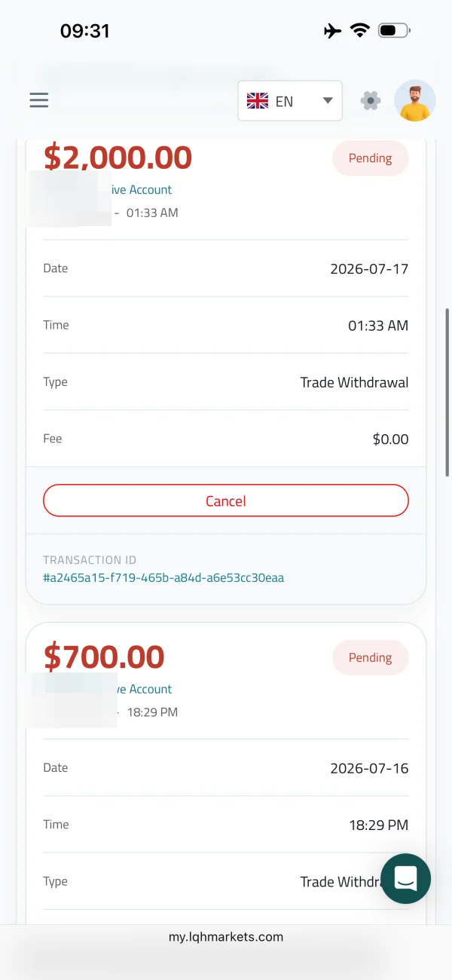Viewport: 452px width, 980px height.
Task: Open the hamburger navigation menu
Action: pos(39,100)
